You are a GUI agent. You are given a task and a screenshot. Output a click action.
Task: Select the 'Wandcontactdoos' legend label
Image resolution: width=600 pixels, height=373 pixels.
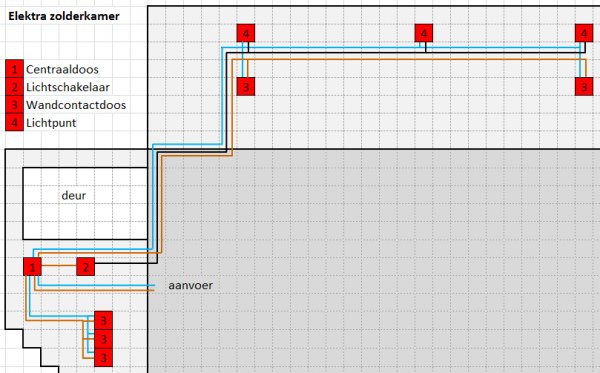76,105
